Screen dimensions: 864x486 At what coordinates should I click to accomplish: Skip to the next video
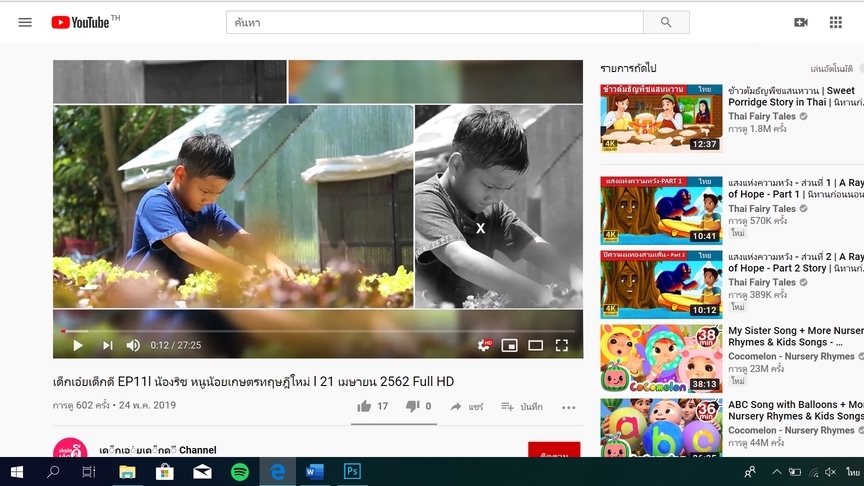pos(107,345)
